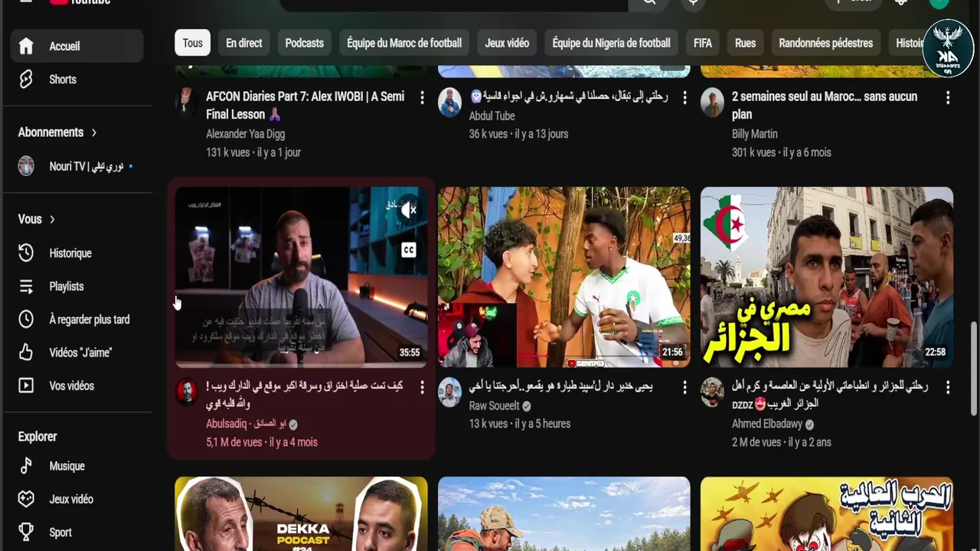The image size is (980, 551).
Task: Open options menu for AFCON Diaries video
Action: click(x=422, y=97)
